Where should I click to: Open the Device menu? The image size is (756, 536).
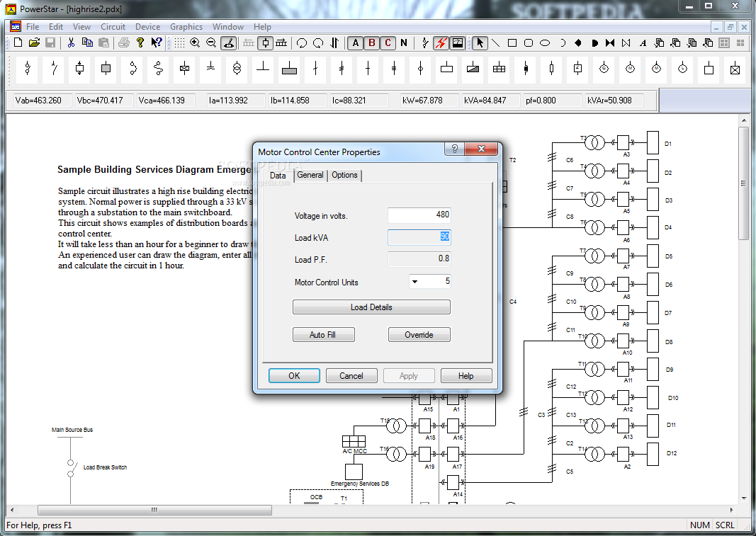click(x=147, y=27)
